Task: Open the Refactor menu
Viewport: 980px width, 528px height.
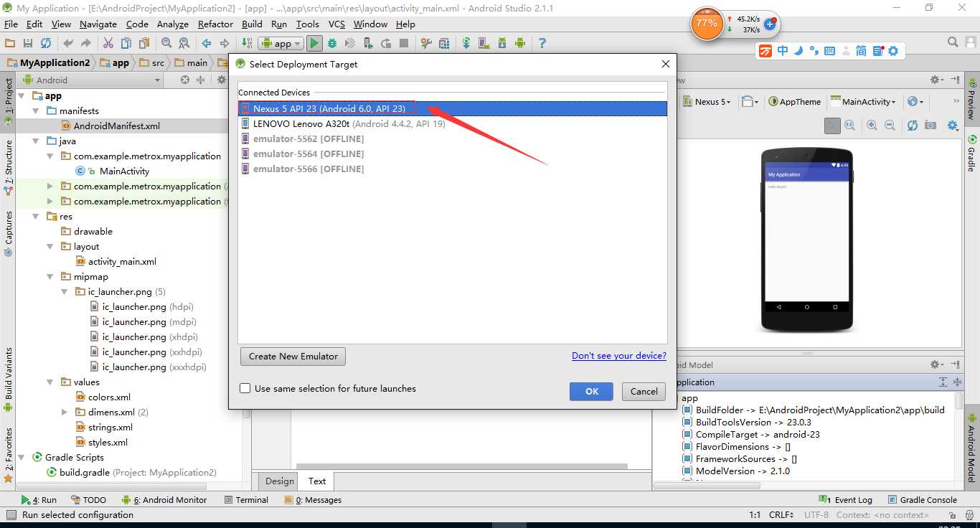Action: tap(215, 24)
